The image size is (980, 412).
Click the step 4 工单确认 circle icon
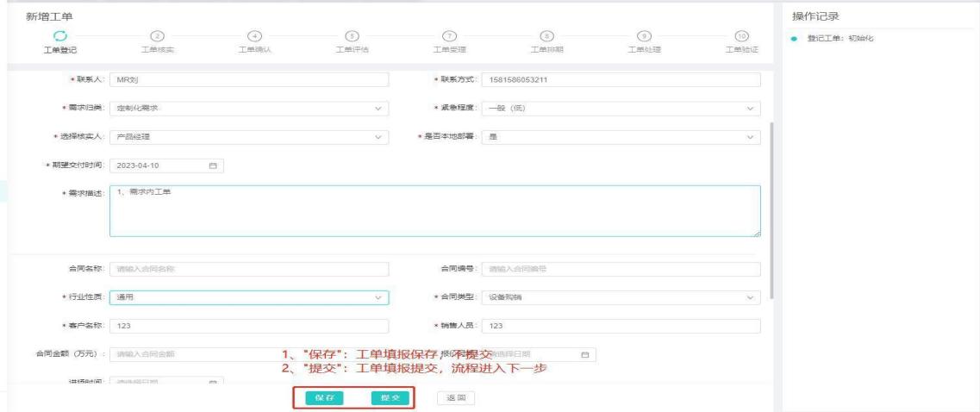tap(254, 35)
